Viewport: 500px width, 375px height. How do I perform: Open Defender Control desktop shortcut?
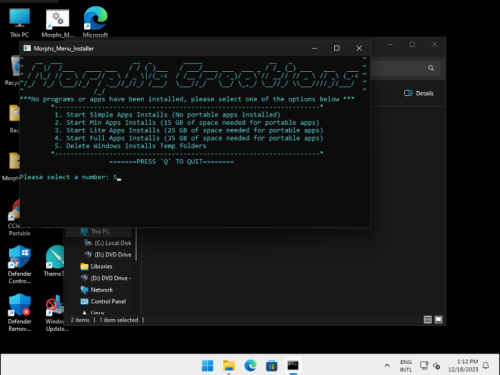20,264
